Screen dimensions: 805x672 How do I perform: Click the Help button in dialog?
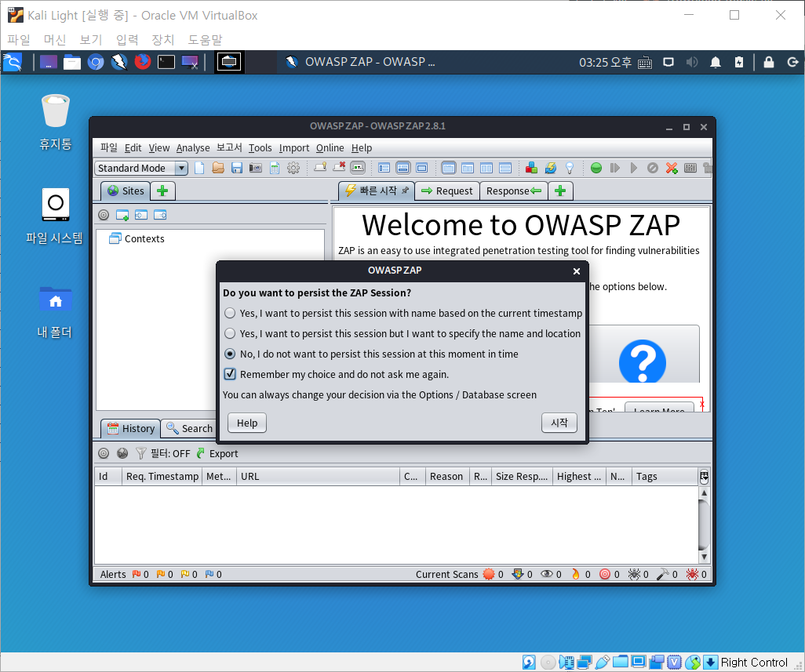[247, 423]
